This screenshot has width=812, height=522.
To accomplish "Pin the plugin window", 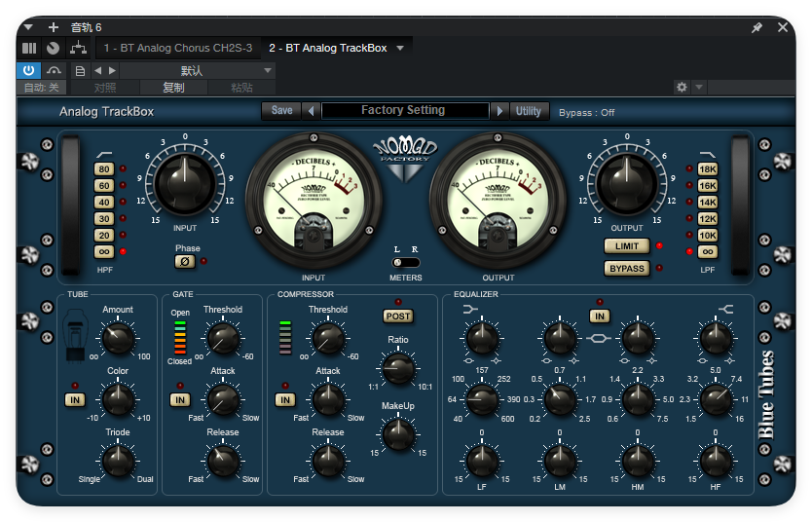I will pyautogui.click(x=757, y=27).
